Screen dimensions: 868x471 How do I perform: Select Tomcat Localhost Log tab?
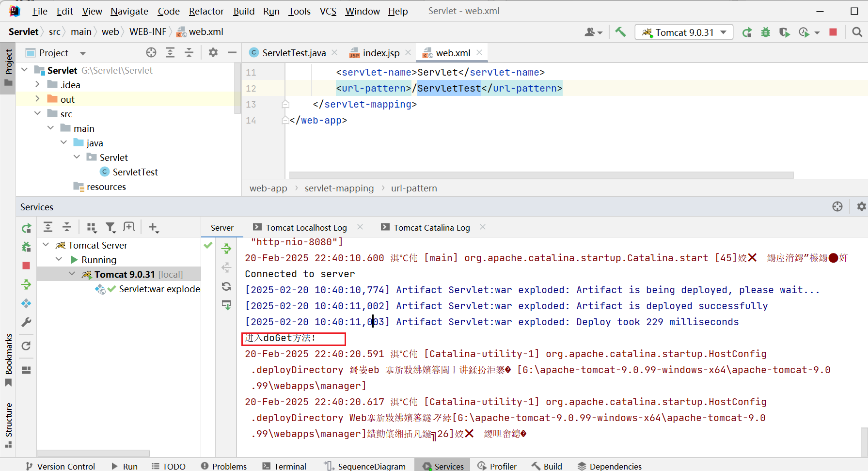coord(306,228)
